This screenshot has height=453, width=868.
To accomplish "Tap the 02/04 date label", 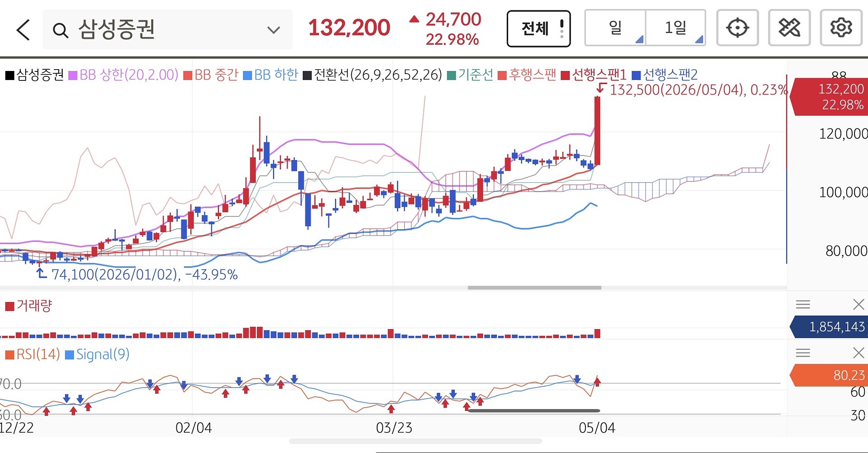I will point(193,428).
